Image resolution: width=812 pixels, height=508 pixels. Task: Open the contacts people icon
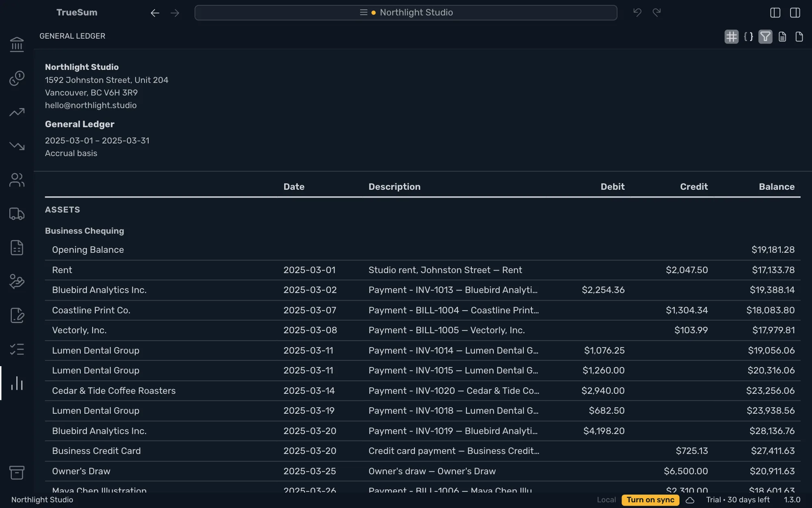(x=17, y=180)
